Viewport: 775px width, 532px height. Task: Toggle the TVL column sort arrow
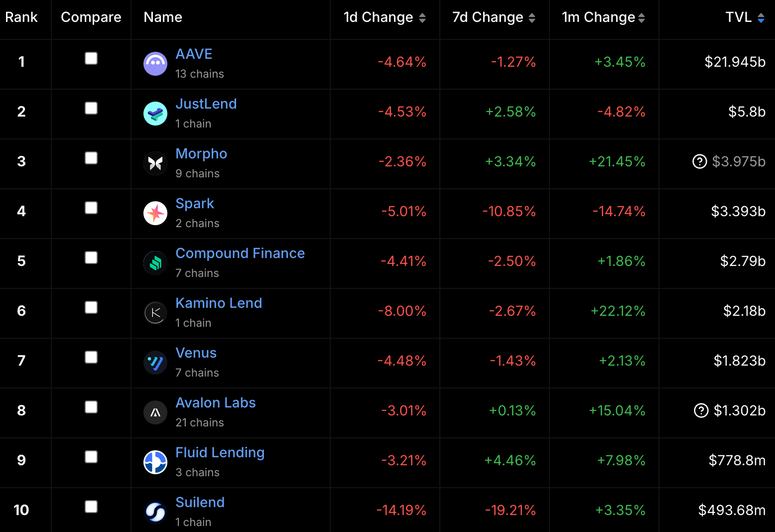pos(761,18)
